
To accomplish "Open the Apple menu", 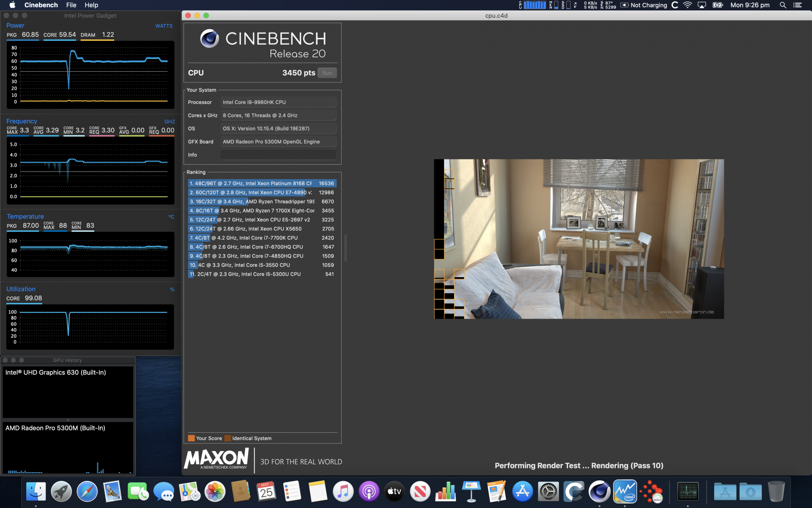I will (x=12, y=5).
